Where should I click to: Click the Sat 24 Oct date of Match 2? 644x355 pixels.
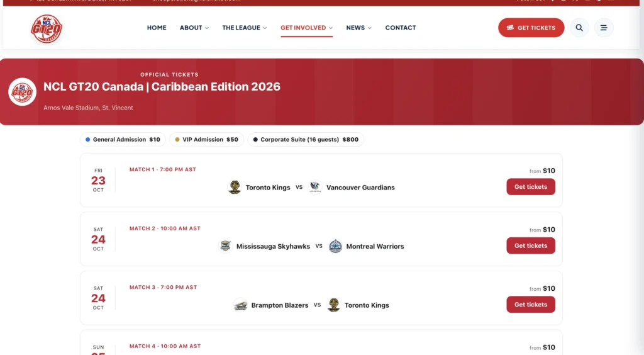[x=98, y=239]
